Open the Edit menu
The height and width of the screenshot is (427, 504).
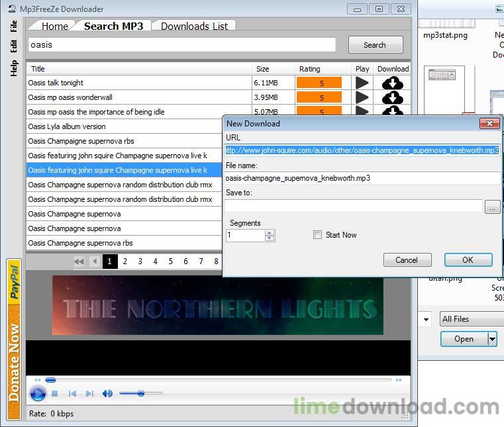coord(13,46)
